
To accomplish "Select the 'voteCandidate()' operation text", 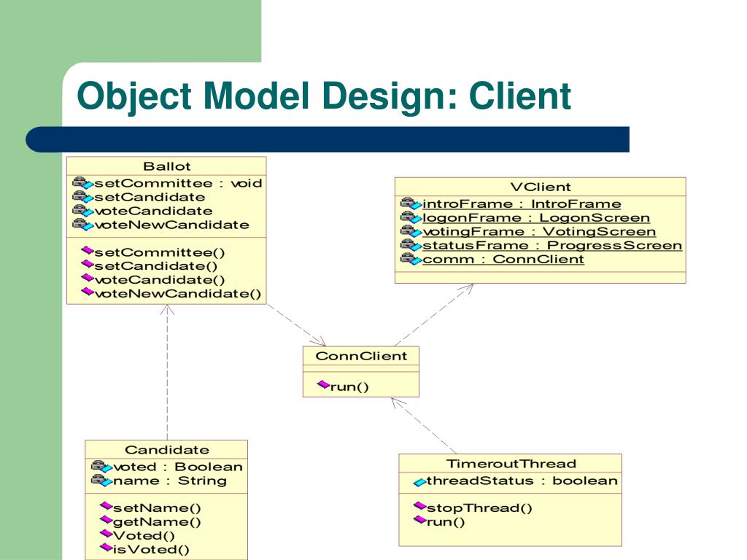I will 160,280.
